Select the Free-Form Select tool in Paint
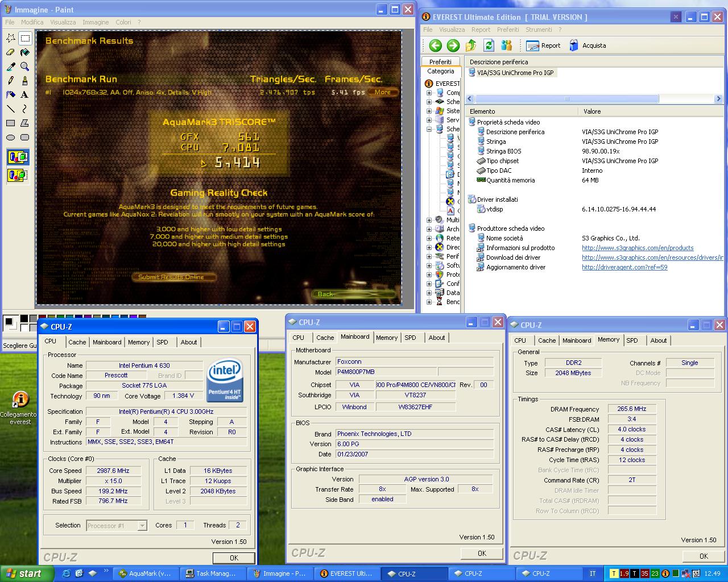This screenshot has height=582, width=728. (x=10, y=38)
